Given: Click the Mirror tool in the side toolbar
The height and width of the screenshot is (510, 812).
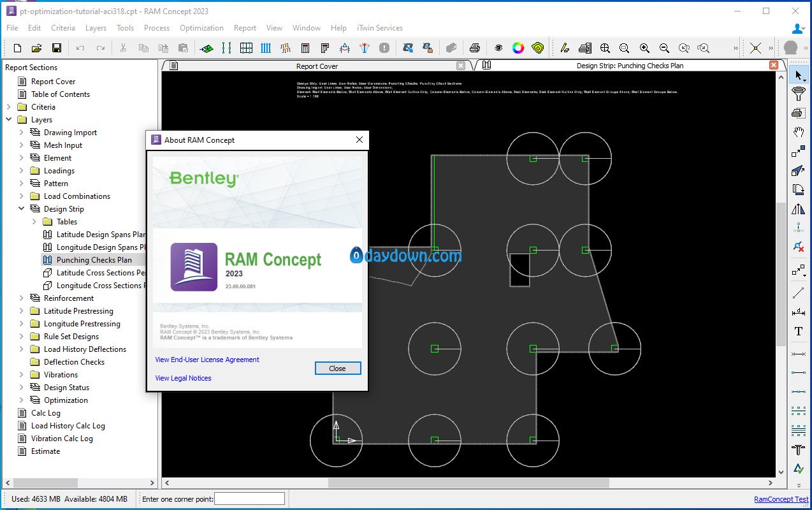Looking at the screenshot, I should click(x=798, y=208).
